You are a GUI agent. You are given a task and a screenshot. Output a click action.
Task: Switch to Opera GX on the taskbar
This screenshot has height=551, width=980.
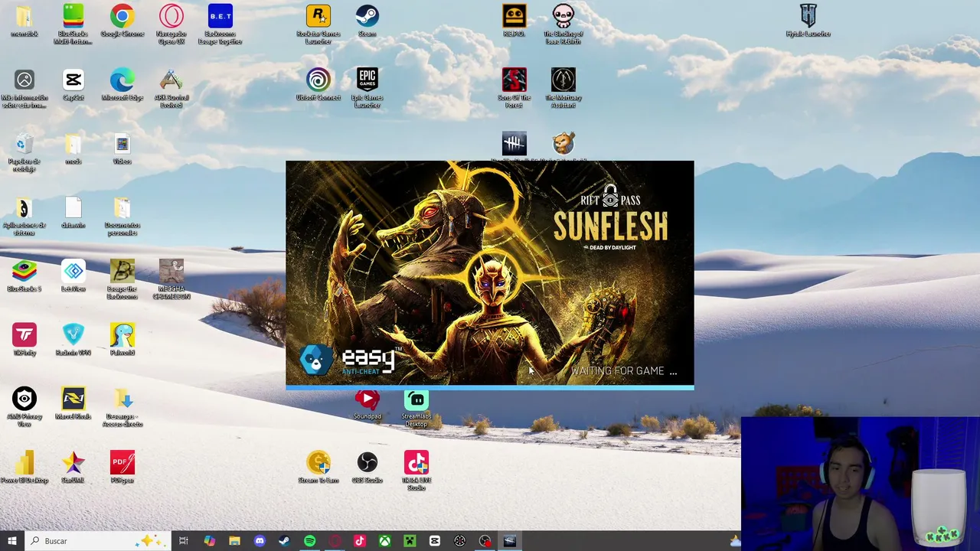click(x=335, y=541)
